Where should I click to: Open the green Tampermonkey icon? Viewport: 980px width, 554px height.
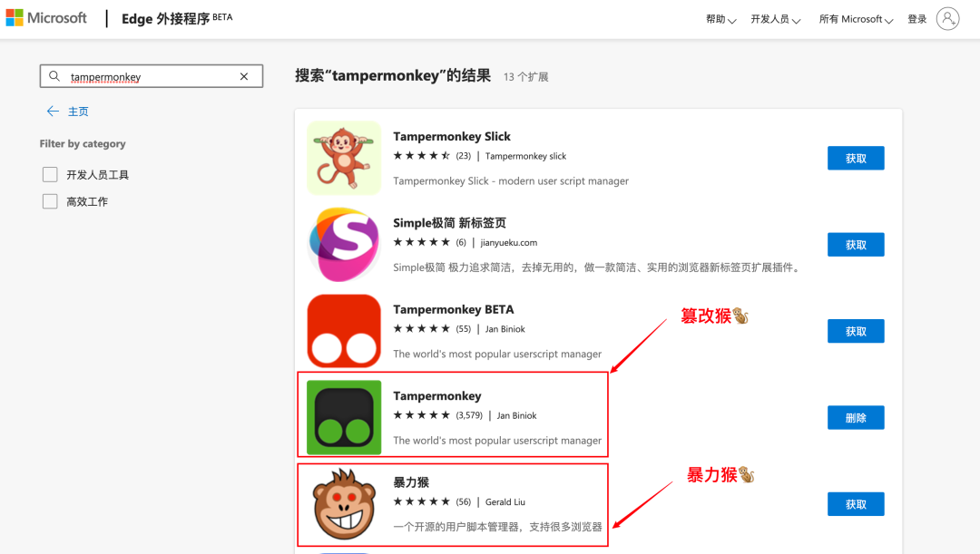344,417
